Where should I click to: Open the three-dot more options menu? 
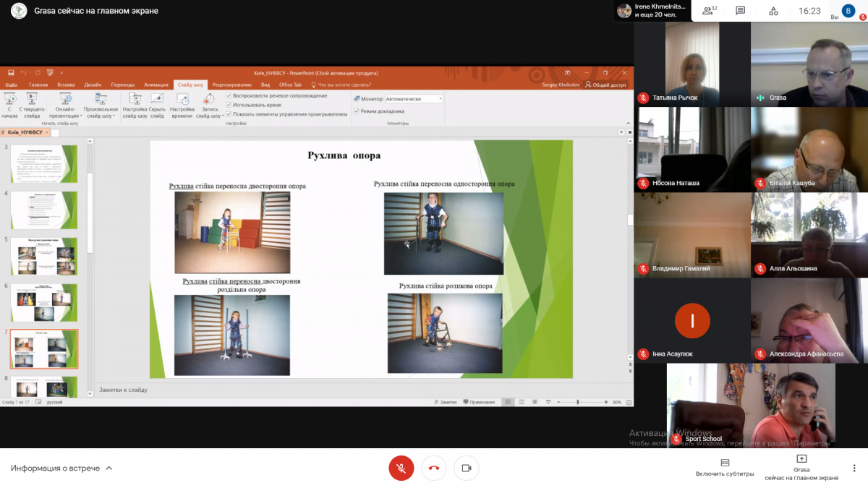pyautogui.click(x=854, y=468)
